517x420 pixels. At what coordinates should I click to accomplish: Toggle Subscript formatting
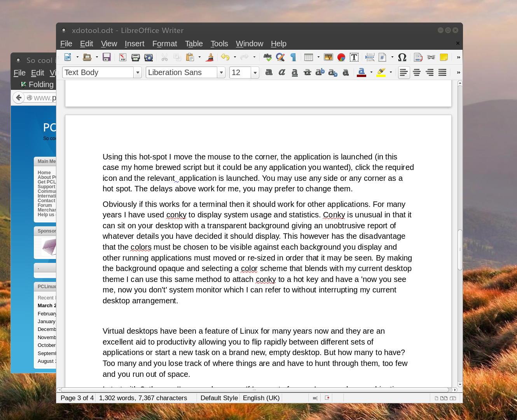point(333,72)
